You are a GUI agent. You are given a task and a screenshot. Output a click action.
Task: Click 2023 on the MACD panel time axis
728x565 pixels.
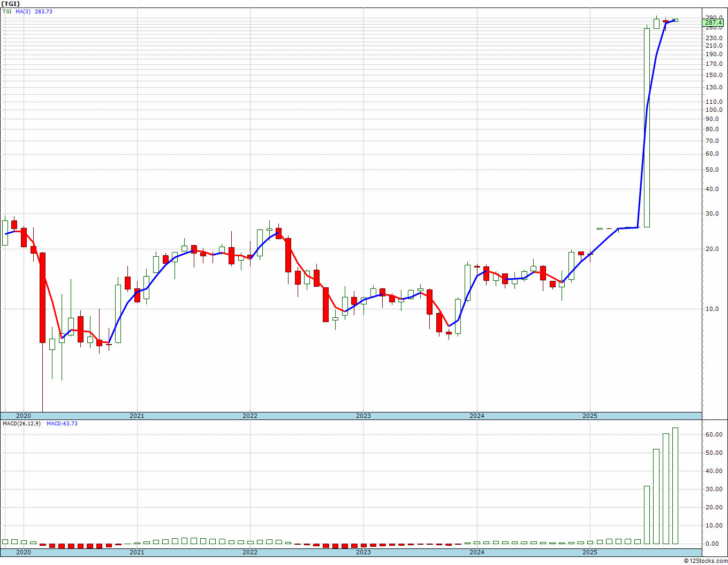tap(363, 552)
